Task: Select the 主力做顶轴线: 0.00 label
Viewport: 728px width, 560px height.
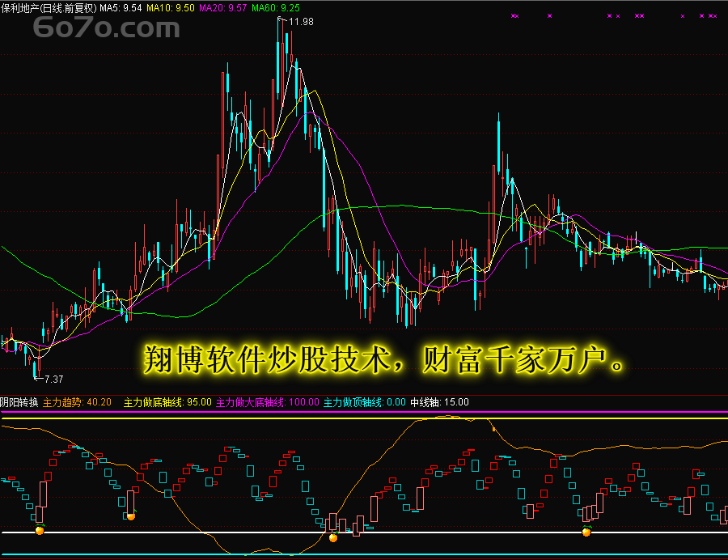Action: coord(365,402)
